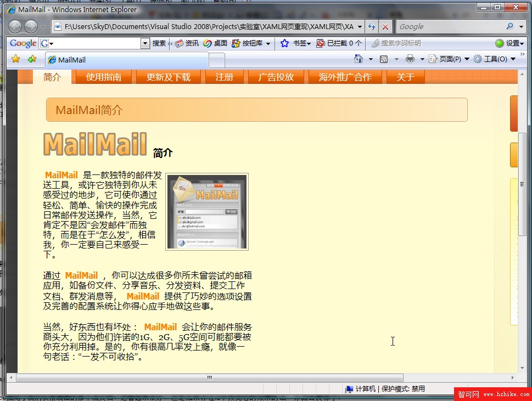Open search provider options dropdown arrow

(522, 26)
